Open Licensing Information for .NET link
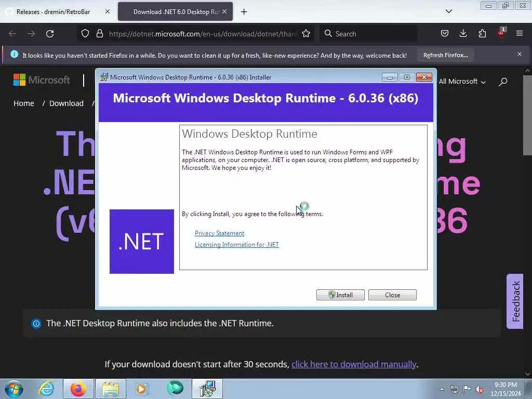 (237, 245)
